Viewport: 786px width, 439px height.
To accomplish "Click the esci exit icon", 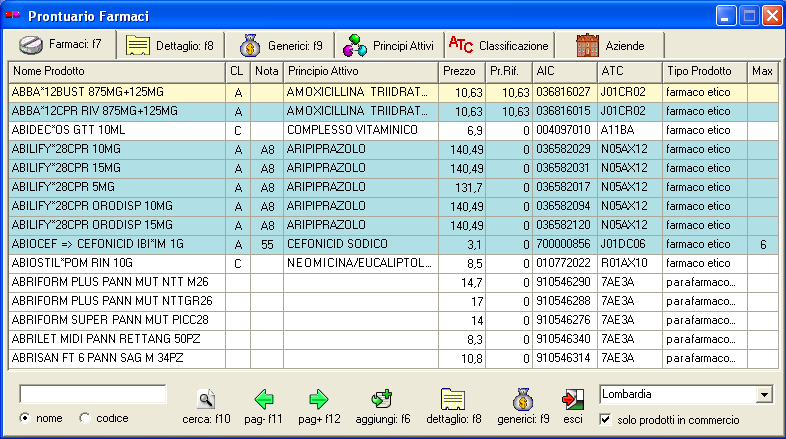I will pyautogui.click(x=572, y=400).
